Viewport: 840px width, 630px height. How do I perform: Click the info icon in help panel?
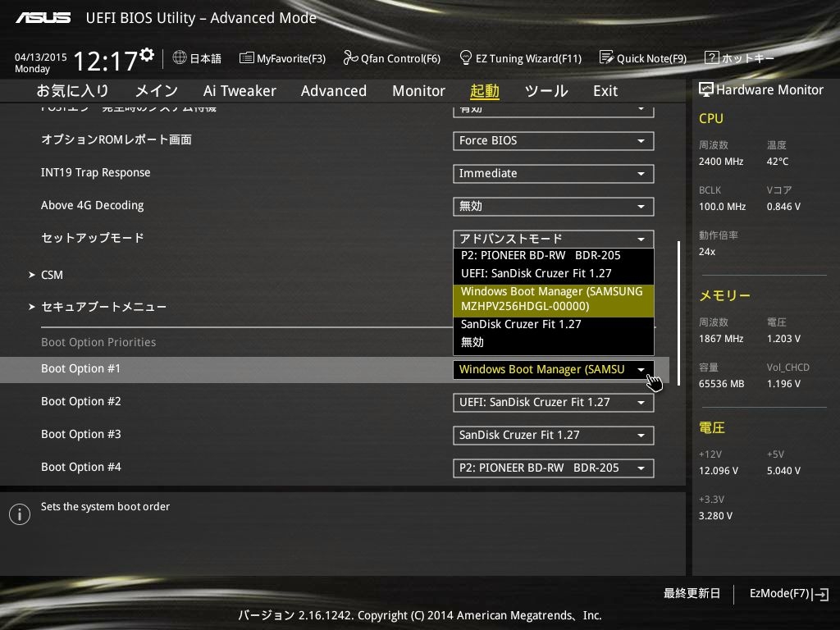click(x=20, y=514)
